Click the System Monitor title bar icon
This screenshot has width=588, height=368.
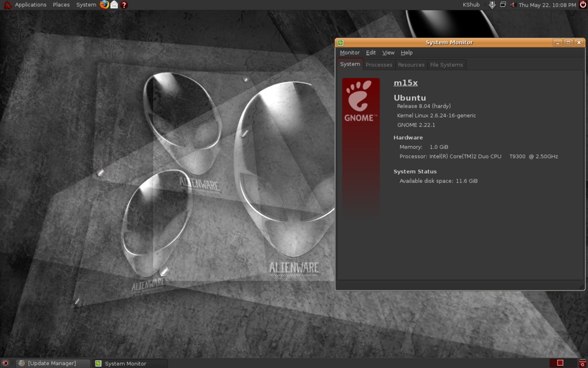(x=341, y=43)
